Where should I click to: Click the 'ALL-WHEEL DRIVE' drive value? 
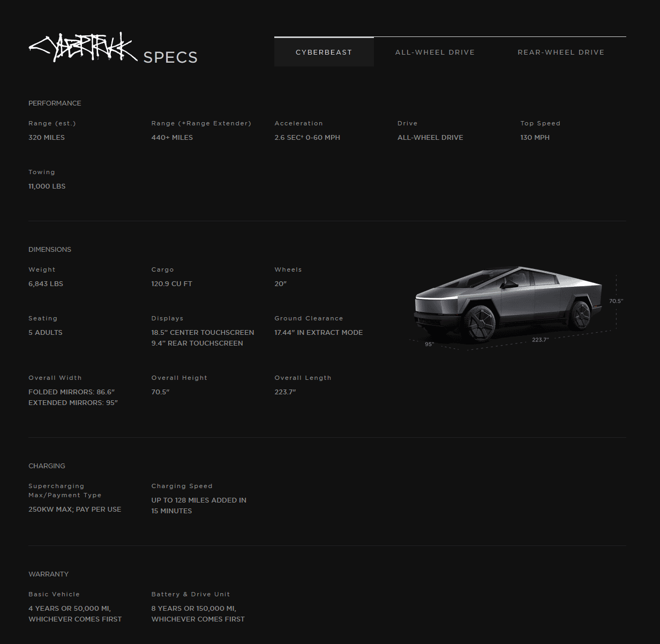[x=430, y=137]
